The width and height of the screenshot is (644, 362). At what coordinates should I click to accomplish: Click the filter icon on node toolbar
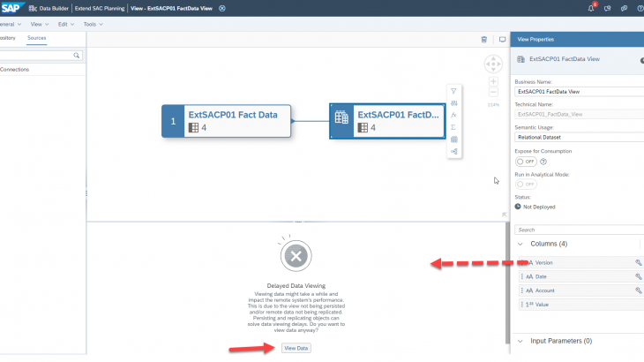pos(453,91)
